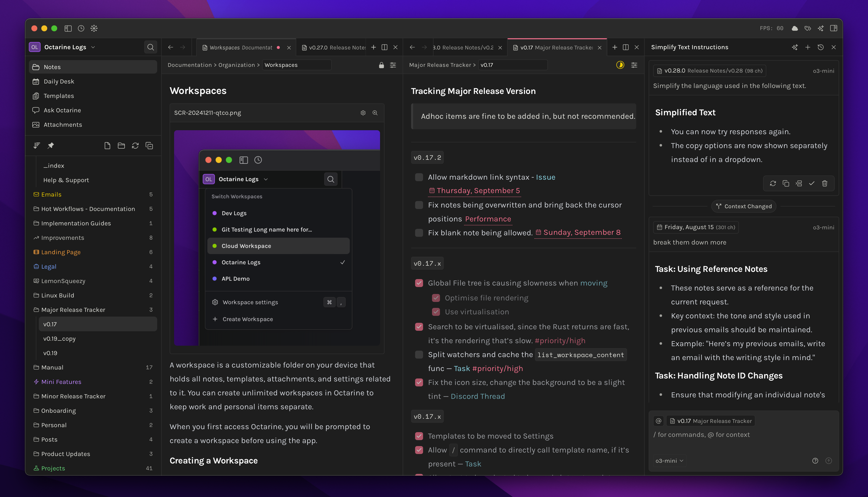Image resolution: width=868 pixels, height=497 pixels.
Task: Open note options sliders for v0.17
Action: point(634,65)
